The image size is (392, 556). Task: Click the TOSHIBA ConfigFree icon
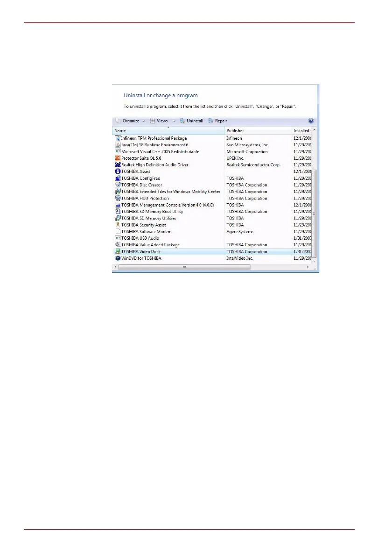pos(118,178)
